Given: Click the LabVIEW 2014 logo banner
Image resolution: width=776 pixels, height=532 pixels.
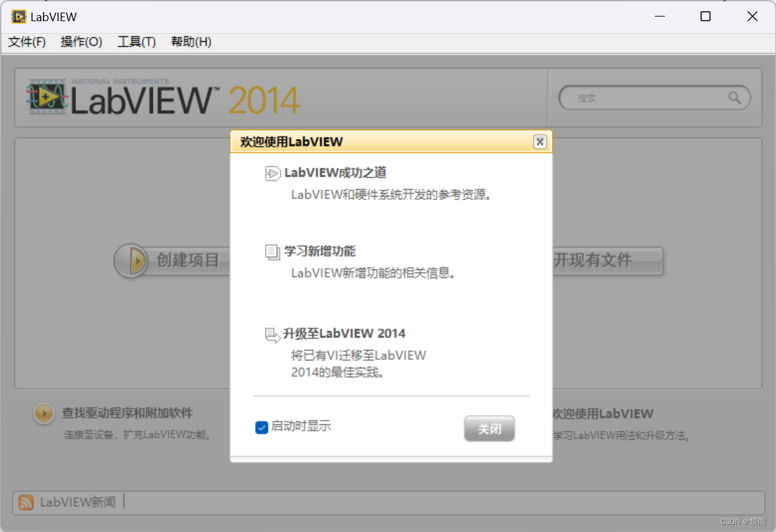Looking at the screenshot, I should (x=162, y=97).
